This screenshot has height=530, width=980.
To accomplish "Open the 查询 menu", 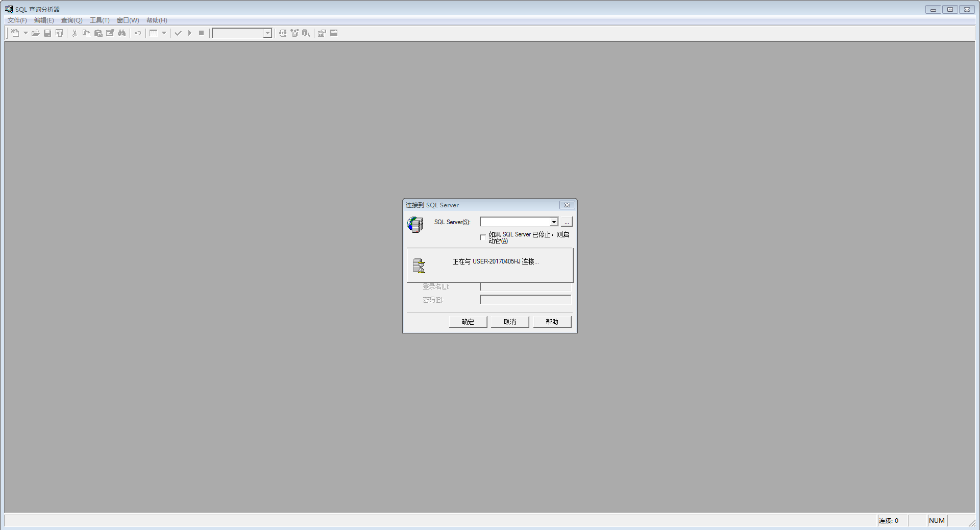I will point(71,20).
